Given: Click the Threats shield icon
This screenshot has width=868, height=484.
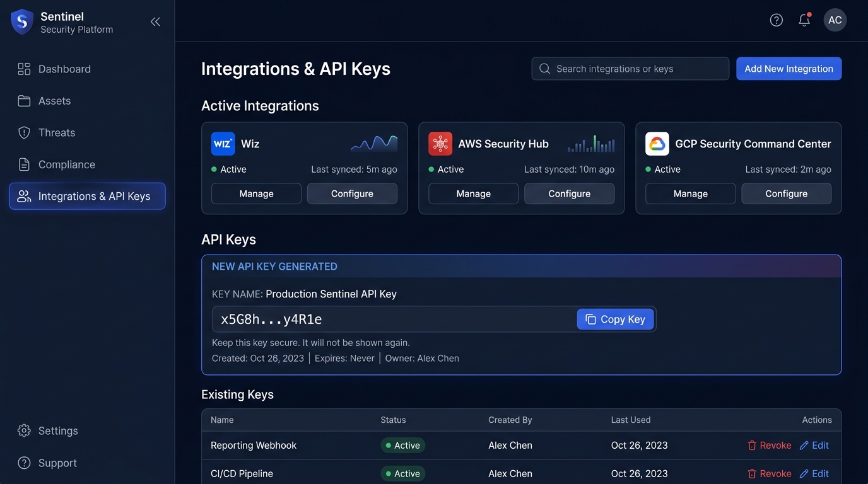Looking at the screenshot, I should coord(24,132).
